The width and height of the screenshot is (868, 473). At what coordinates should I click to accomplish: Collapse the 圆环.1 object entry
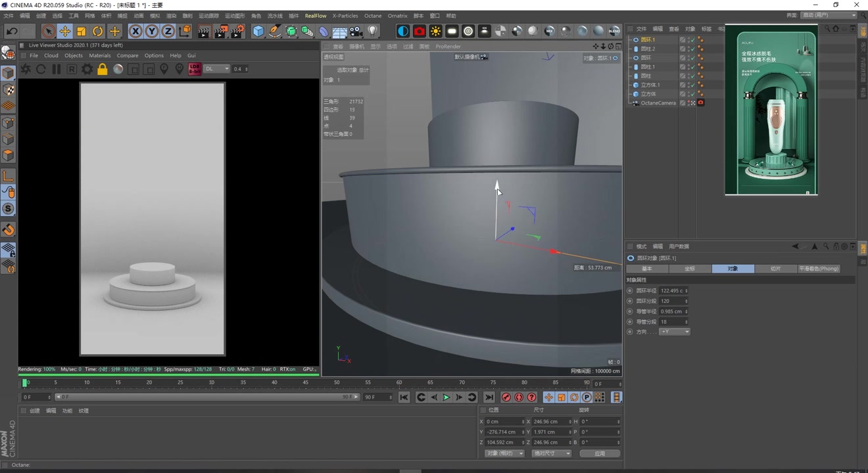[x=629, y=39]
